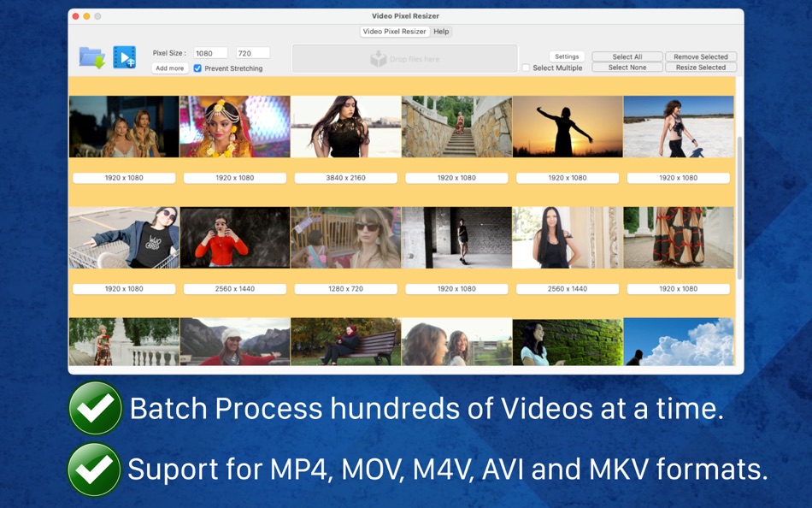Image resolution: width=812 pixels, height=508 pixels.
Task: Select the woman walking on white sand thumbnail
Action: point(679,127)
